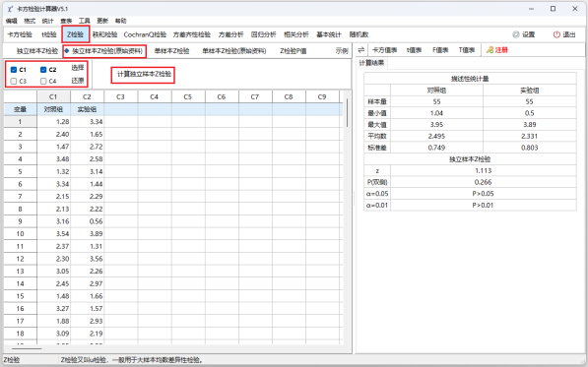Viewport: 588px width, 367px height.
Task: Click the z value 1.113 in results
Action: [x=484, y=171]
